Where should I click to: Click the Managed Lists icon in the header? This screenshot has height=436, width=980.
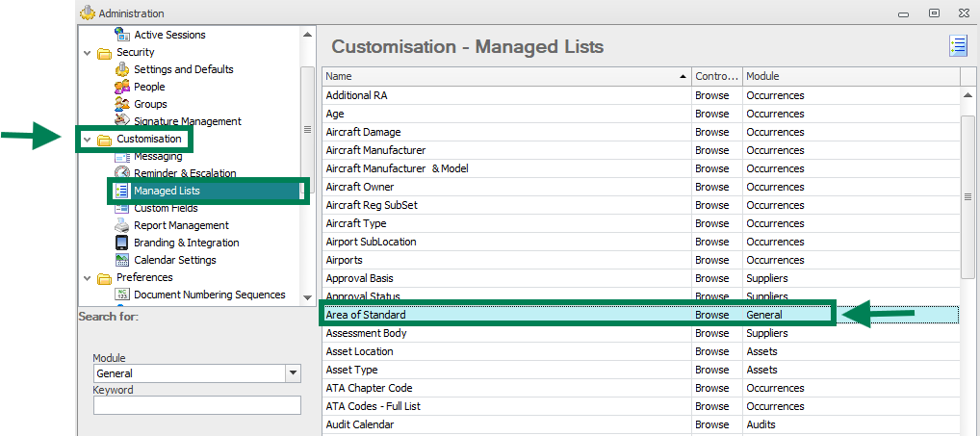click(958, 47)
